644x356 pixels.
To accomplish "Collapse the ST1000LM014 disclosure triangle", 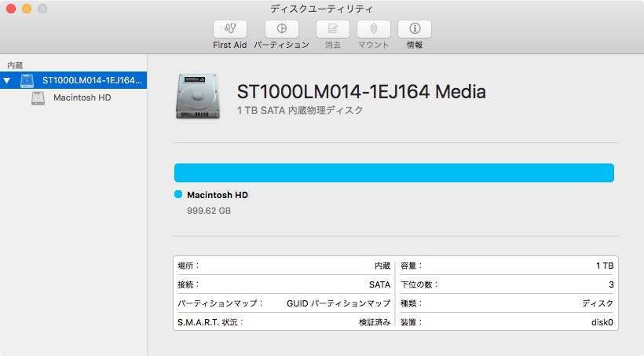I will click(x=8, y=80).
